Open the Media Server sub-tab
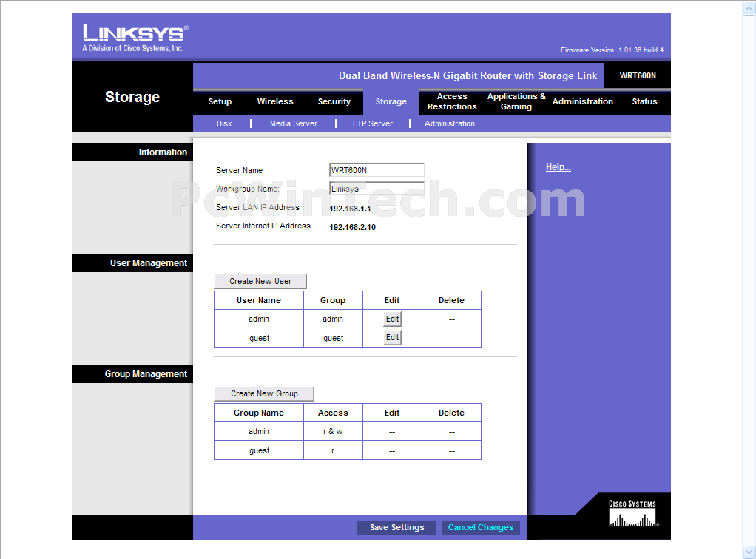The height and width of the screenshot is (559, 756). pos(294,123)
